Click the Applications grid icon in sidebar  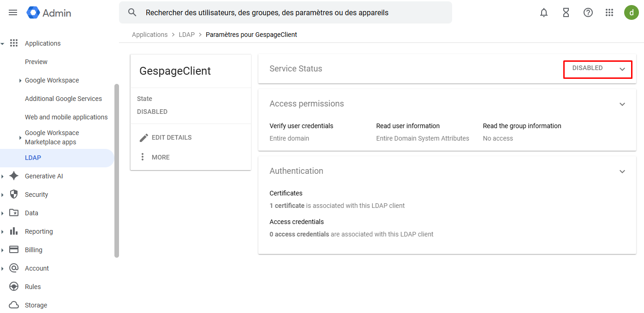14,43
